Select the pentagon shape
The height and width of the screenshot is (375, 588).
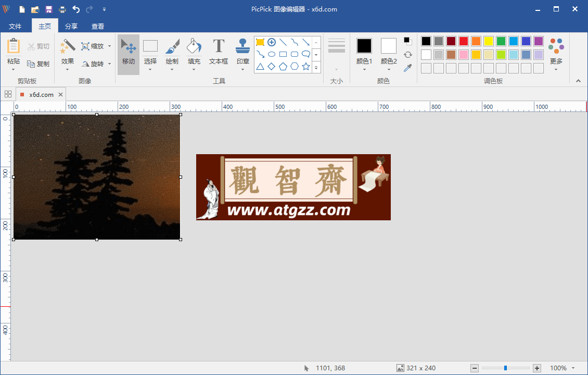click(283, 67)
